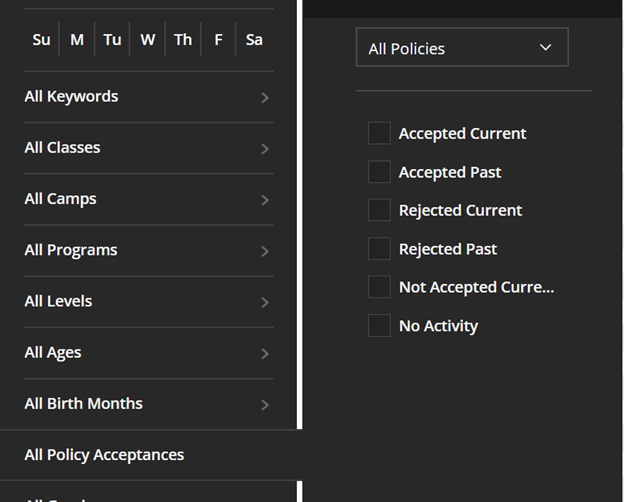The image size is (624, 502).
Task: Click the All Levels arrow icon
Action: [265, 303]
